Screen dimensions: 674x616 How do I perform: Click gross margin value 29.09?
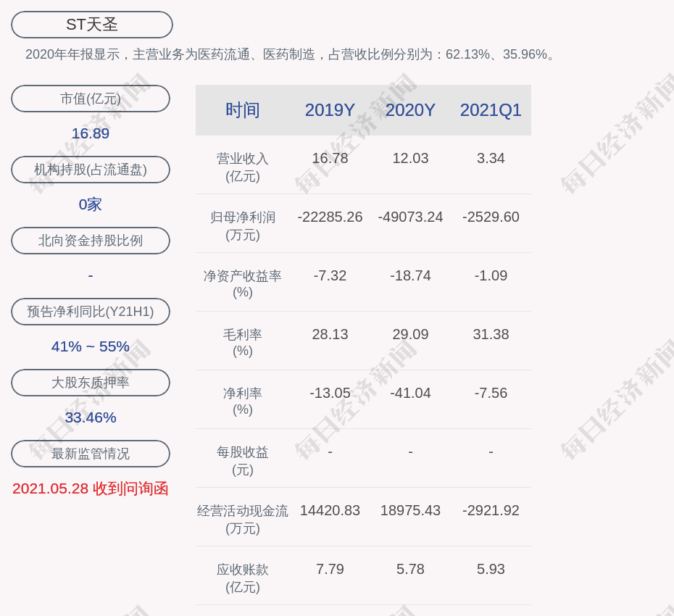[x=410, y=334]
